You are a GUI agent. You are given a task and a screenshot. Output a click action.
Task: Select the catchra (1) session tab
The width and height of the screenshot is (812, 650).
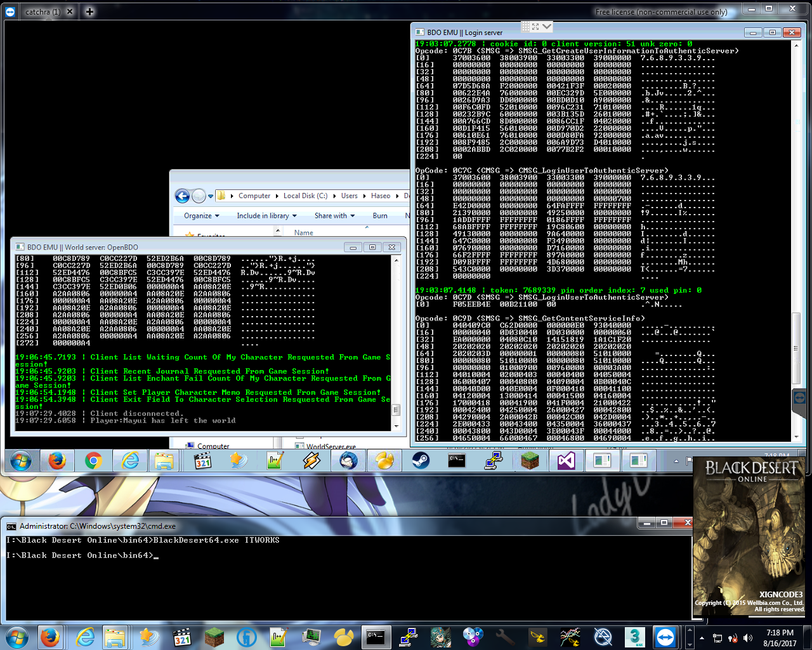[43, 11]
